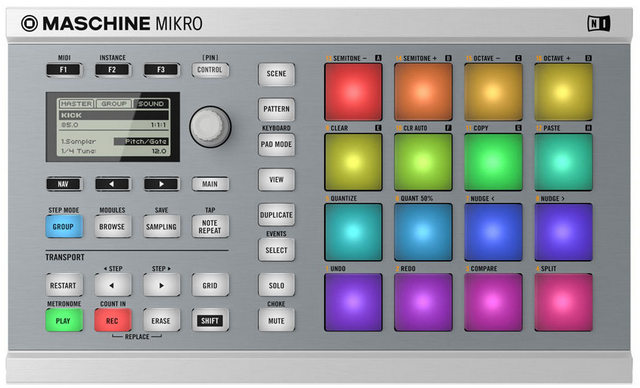Click the red Rec button
The image size is (640, 388).
coord(113,320)
